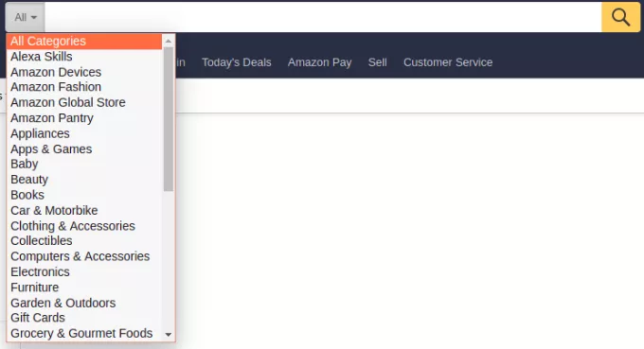
Task: Choose Car & Motorbike category
Action: pyautogui.click(x=84, y=210)
